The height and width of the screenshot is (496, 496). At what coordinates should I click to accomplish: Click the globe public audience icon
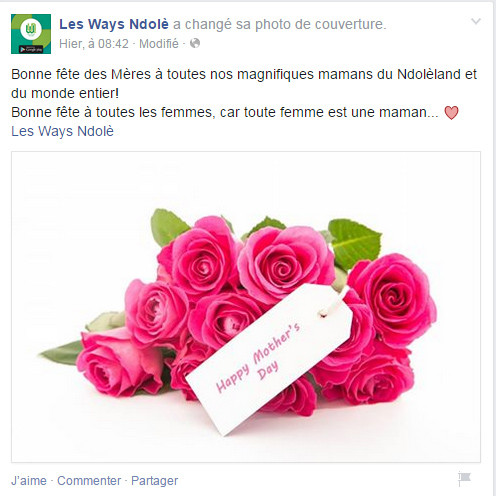[x=195, y=43]
